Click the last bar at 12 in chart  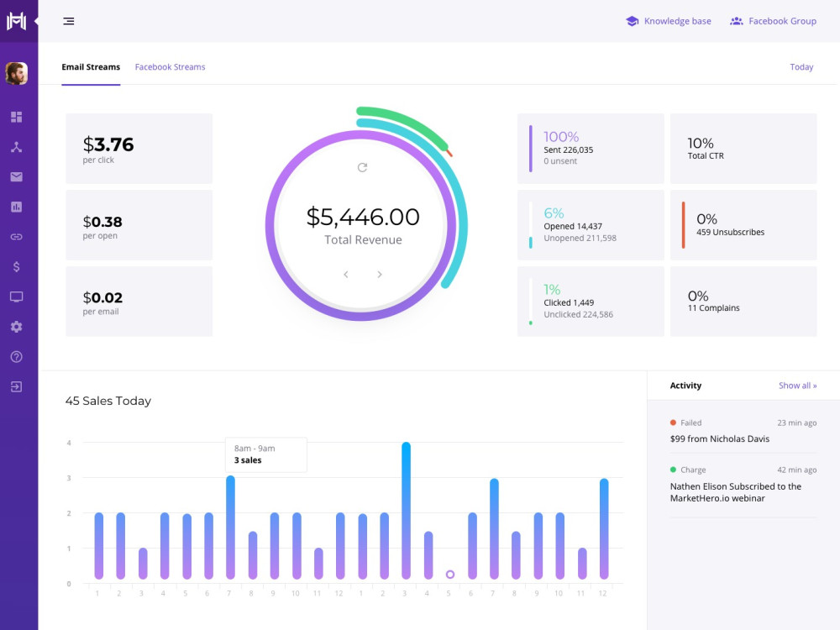pyautogui.click(x=604, y=529)
